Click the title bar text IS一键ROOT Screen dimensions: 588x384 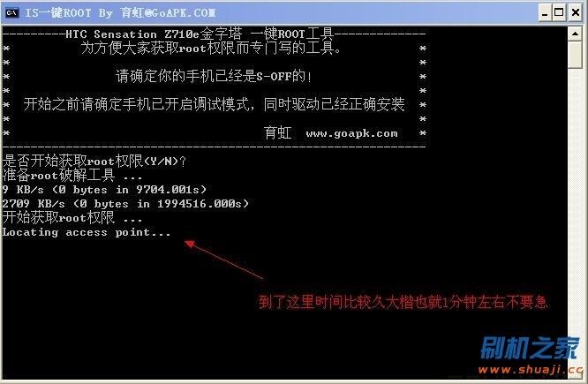tap(58, 13)
